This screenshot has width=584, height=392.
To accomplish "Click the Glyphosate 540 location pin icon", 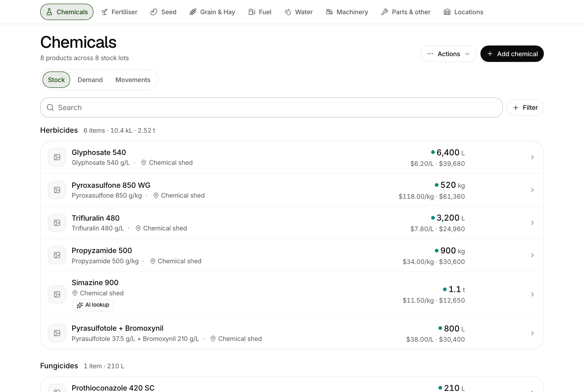I will click(144, 163).
